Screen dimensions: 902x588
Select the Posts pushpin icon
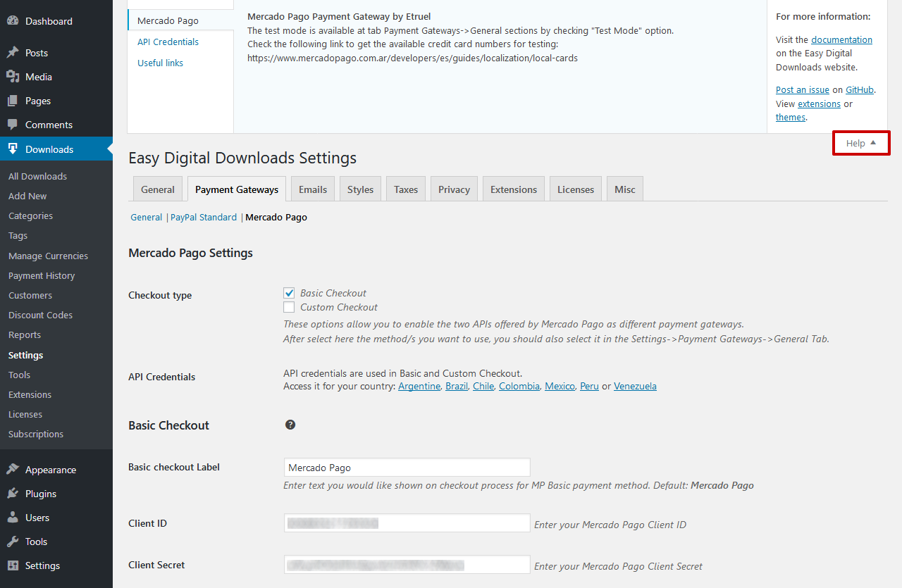click(x=13, y=53)
